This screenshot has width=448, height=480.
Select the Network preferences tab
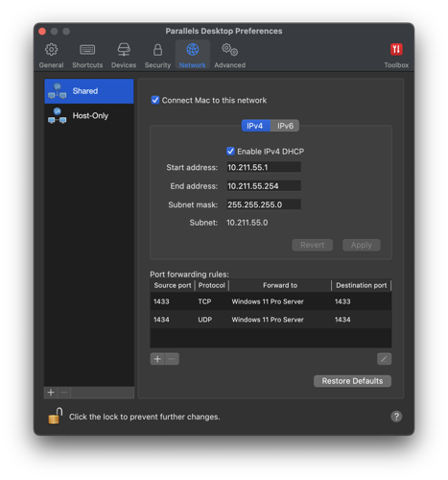click(192, 56)
